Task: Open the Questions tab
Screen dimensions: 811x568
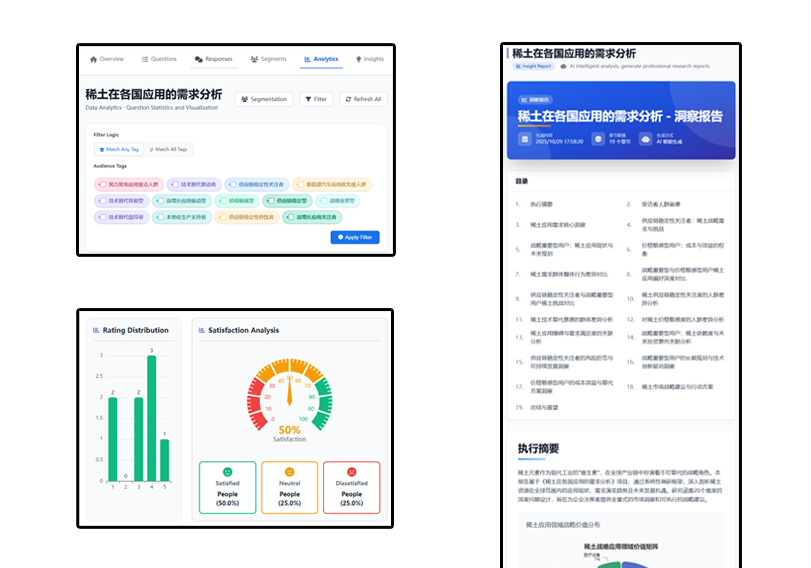Action: click(x=159, y=59)
